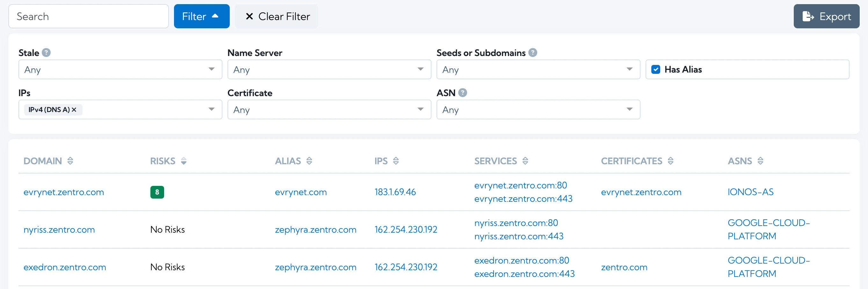The image size is (868, 289).
Task: Open domain evrynet.zentro.com link
Action: point(64,192)
